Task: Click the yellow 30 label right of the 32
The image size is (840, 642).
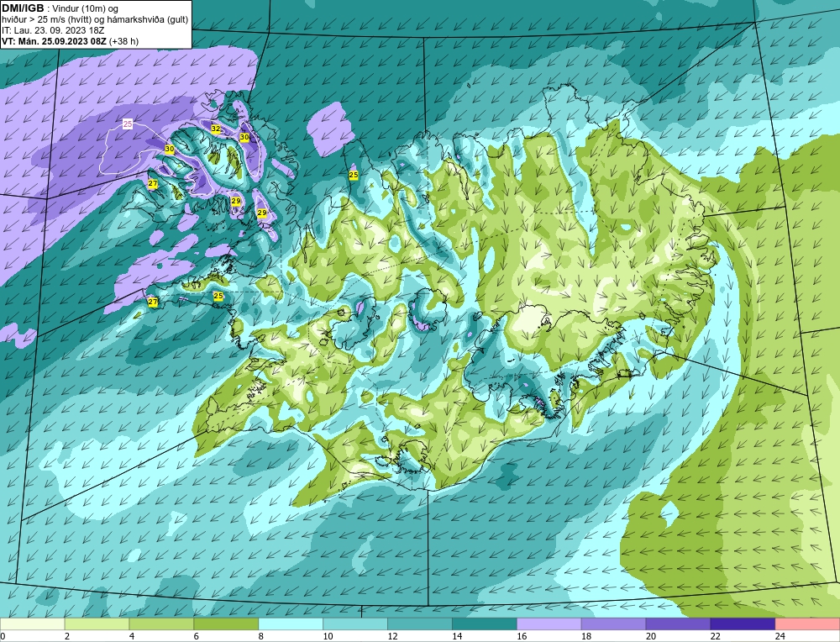Action: pyautogui.click(x=244, y=137)
